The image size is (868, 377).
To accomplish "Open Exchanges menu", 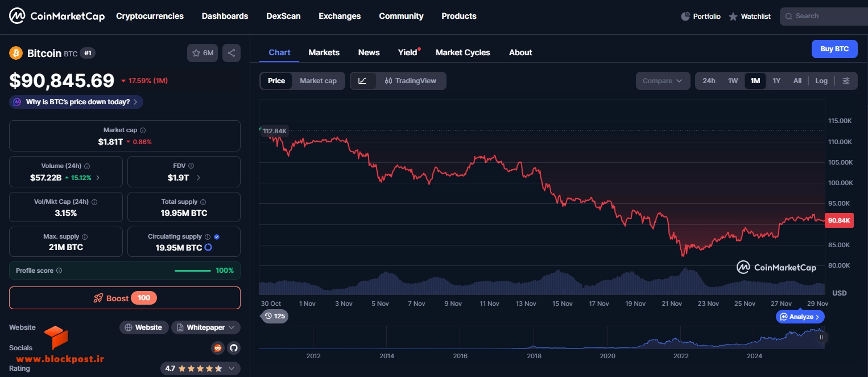I will [340, 16].
